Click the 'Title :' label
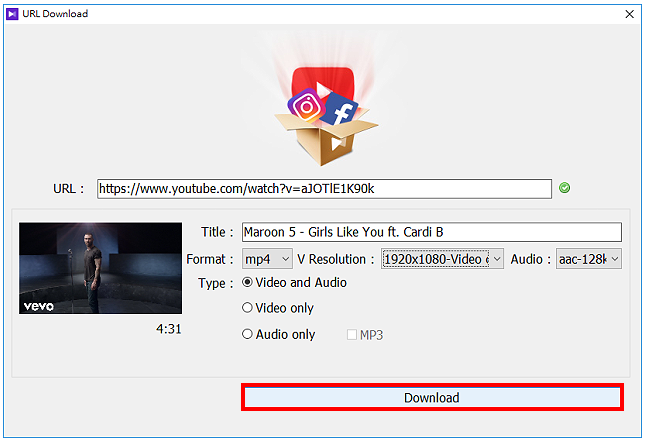Image resolution: width=647 pixels, height=442 pixels. tap(217, 232)
